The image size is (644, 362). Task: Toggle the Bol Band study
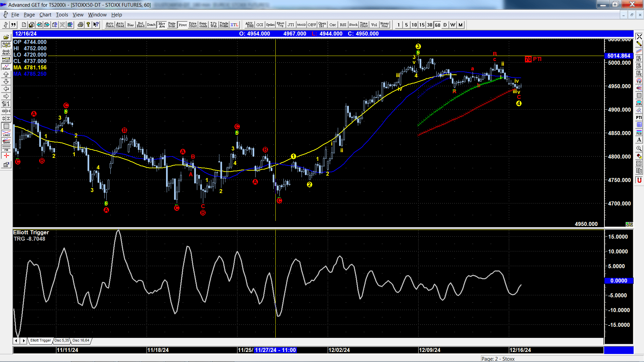[141, 25]
